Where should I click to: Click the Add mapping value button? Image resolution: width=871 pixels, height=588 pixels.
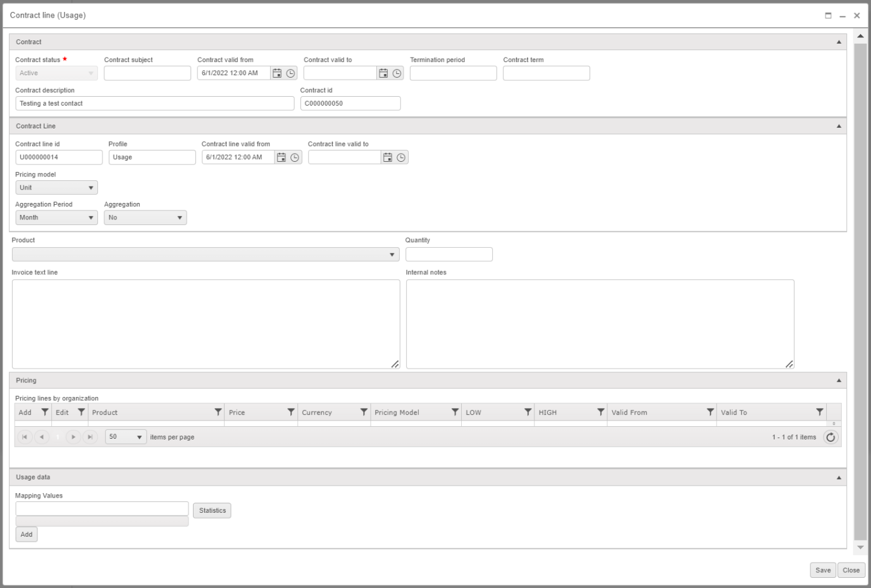pyautogui.click(x=27, y=535)
